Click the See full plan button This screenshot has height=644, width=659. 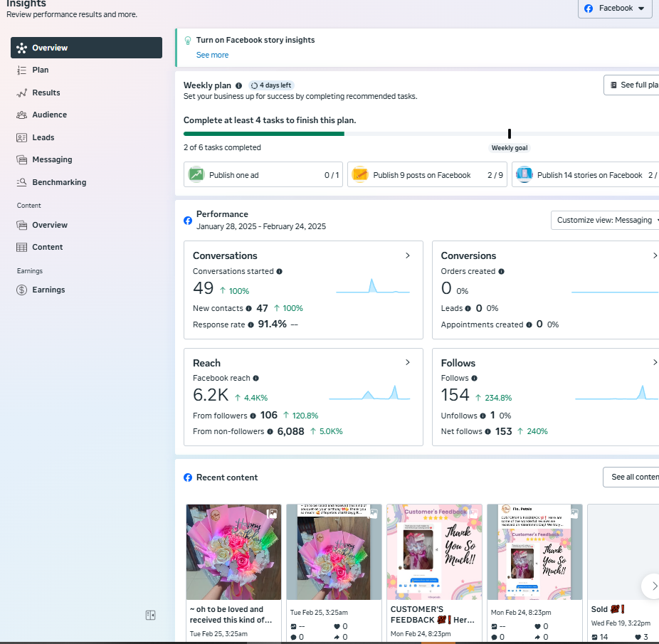point(631,85)
